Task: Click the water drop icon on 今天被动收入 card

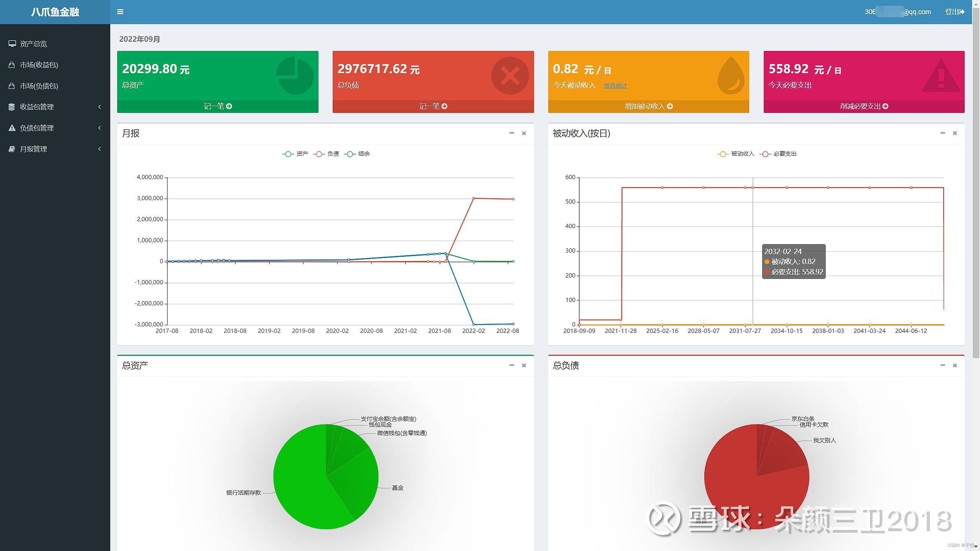Action: click(730, 76)
